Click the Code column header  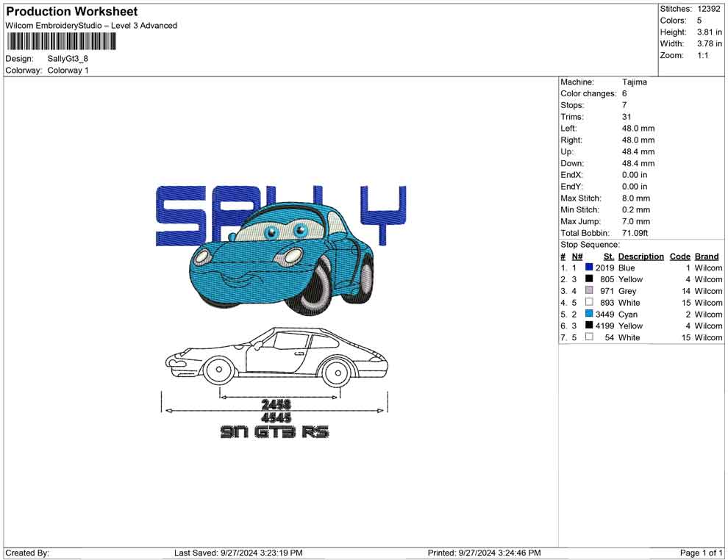click(x=679, y=256)
